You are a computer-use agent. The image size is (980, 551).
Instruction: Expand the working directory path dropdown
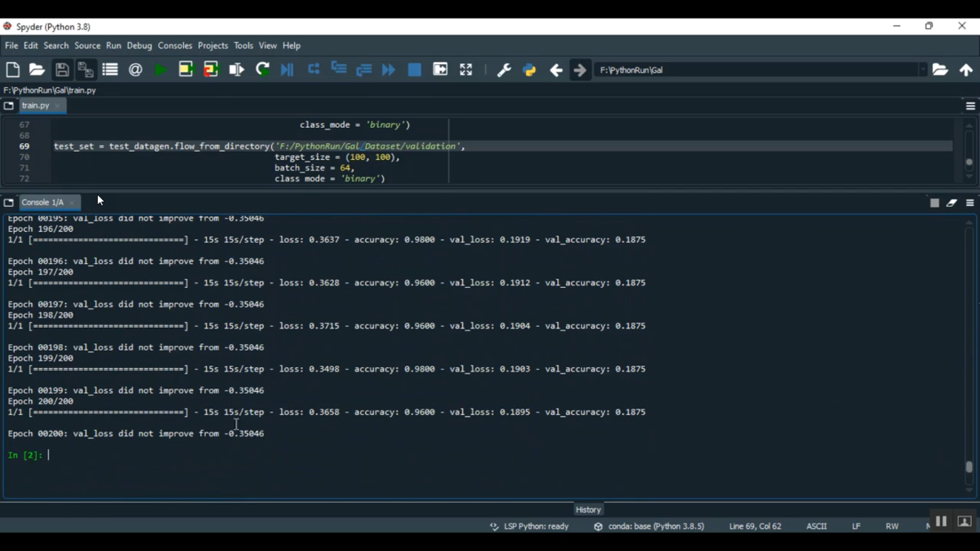click(923, 70)
